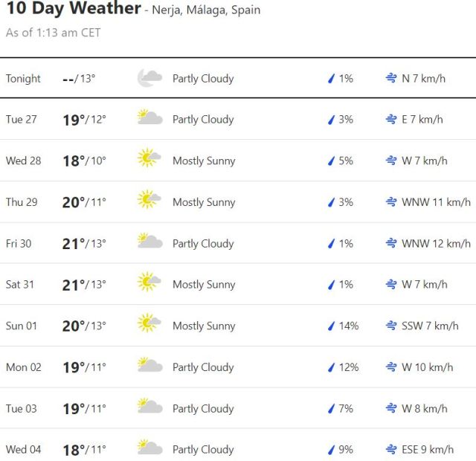Click the Wed 28 mostly sunny icon

(149, 160)
